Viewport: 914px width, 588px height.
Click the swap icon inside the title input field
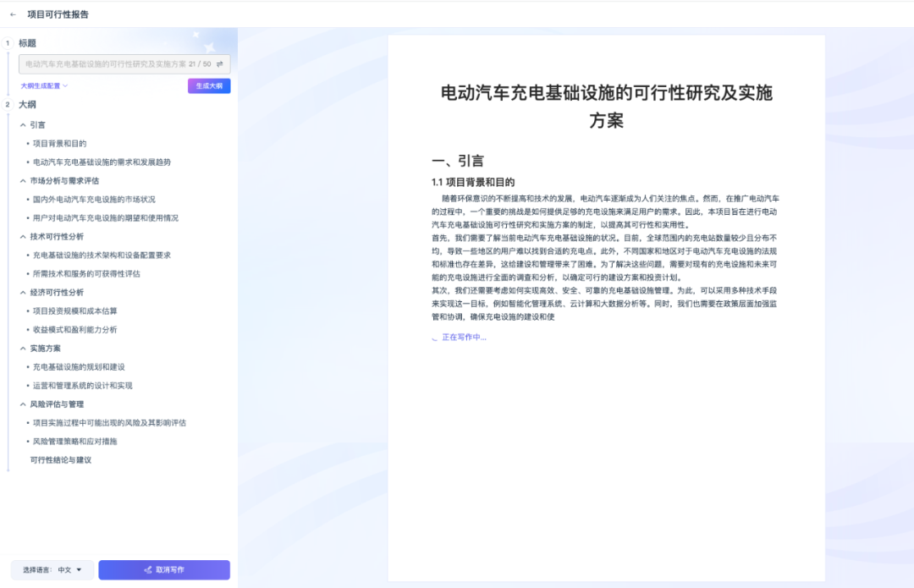point(218,63)
